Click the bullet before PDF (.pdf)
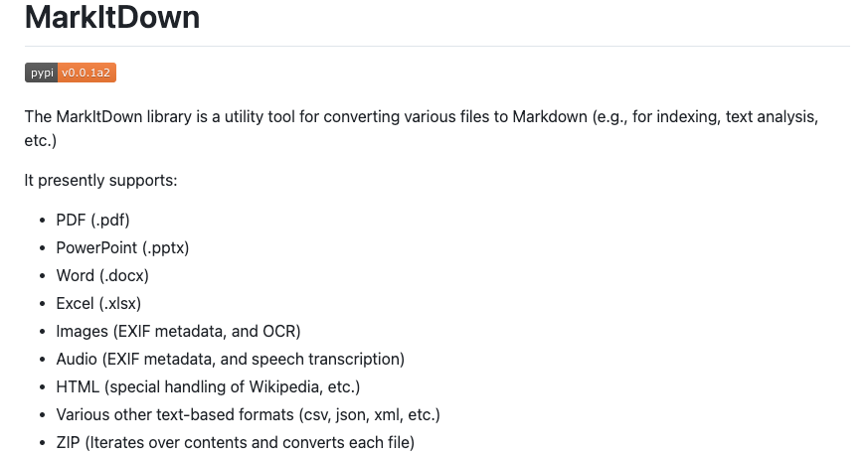 pos(43,221)
